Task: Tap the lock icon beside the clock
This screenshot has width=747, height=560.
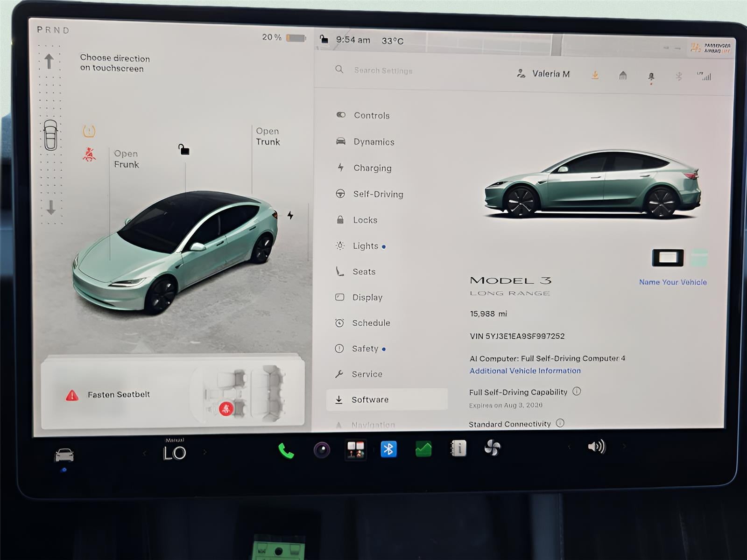Action: coord(324,39)
